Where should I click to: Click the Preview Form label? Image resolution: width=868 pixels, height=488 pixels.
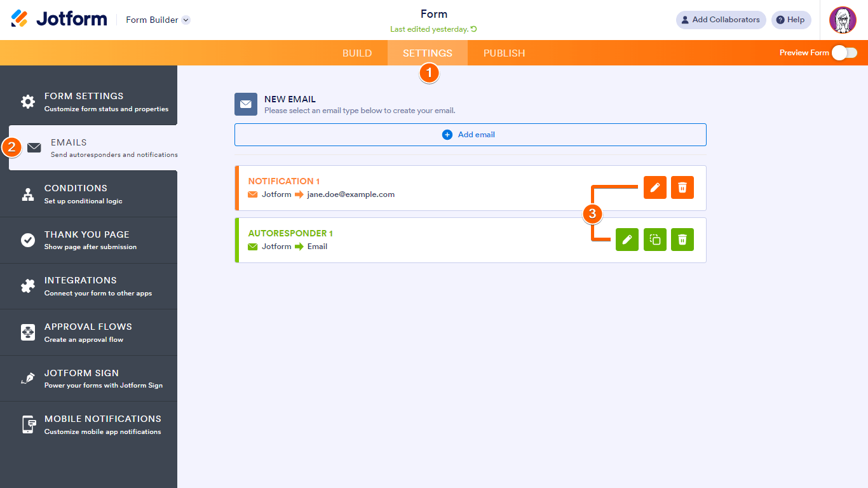(x=804, y=53)
